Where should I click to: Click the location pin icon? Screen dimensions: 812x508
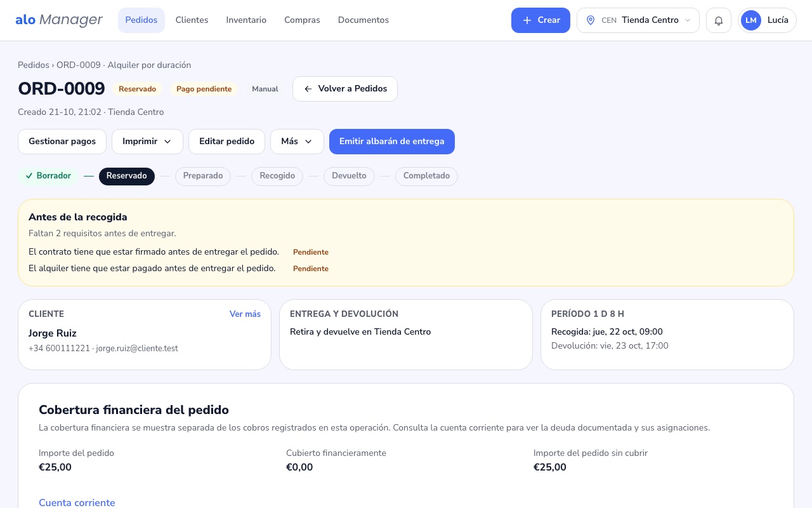coord(591,20)
